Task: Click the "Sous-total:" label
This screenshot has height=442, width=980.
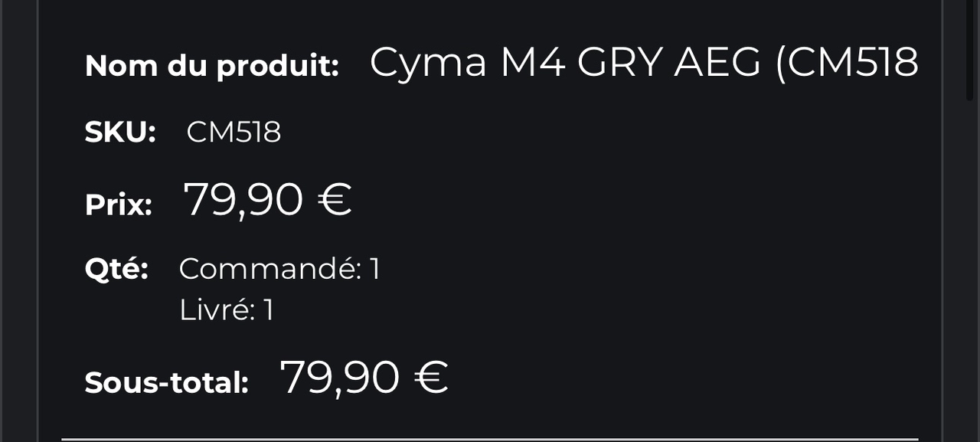Action: point(166,382)
